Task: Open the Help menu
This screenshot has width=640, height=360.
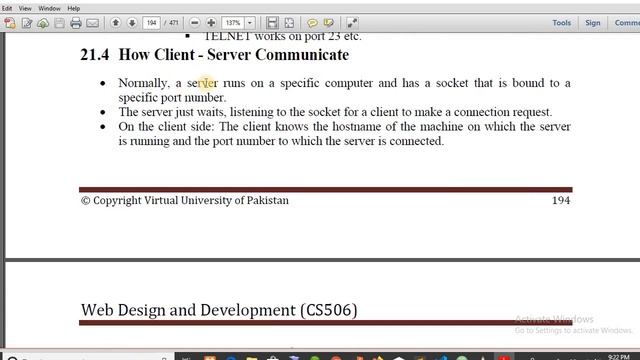Action: [x=73, y=8]
